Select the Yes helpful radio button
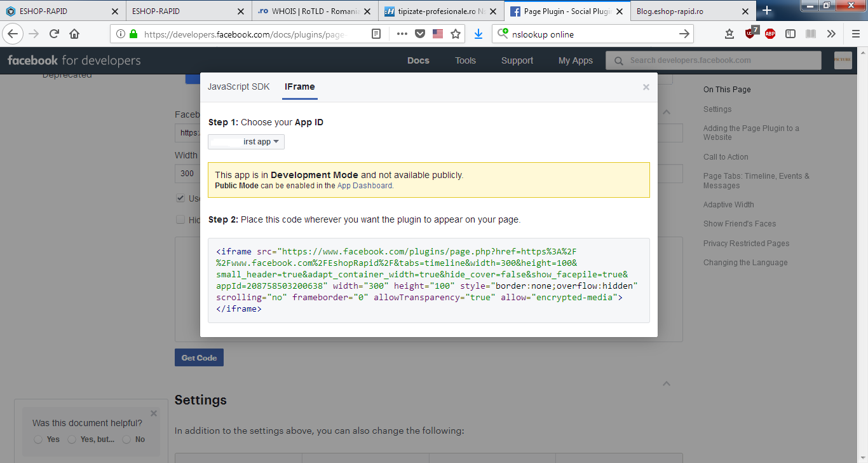 [x=38, y=439]
